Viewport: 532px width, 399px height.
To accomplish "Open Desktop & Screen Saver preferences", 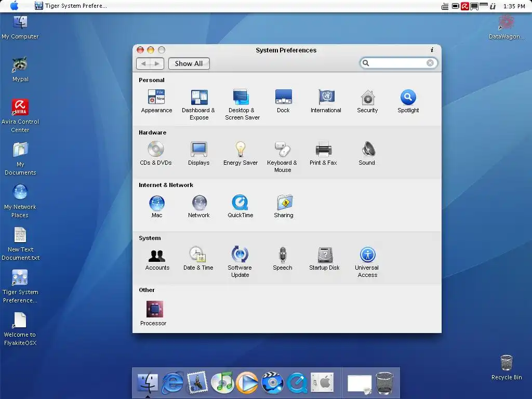I will [x=242, y=105].
